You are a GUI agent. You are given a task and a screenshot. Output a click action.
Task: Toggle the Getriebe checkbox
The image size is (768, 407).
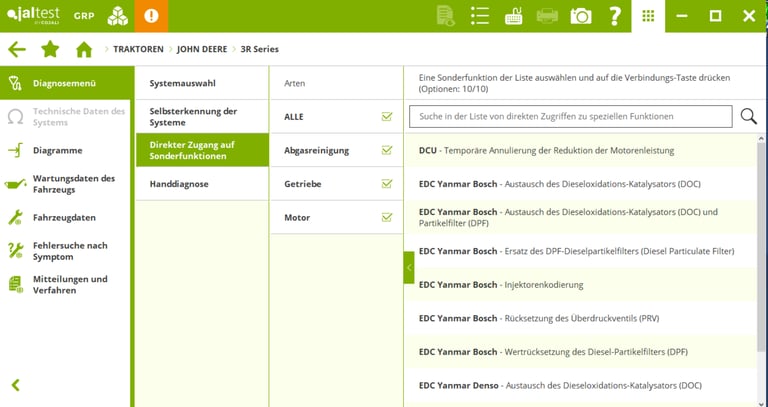pos(386,184)
